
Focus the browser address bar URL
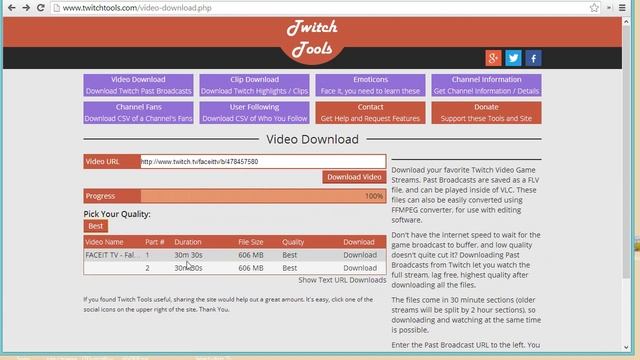137,8
